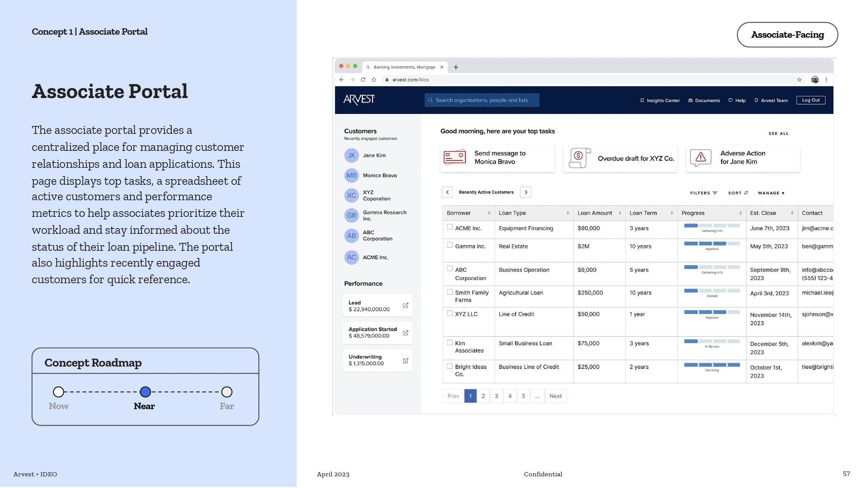Image resolution: width=868 pixels, height=488 pixels.
Task: Sort table by Loan Amount column
Action: pyautogui.click(x=620, y=213)
